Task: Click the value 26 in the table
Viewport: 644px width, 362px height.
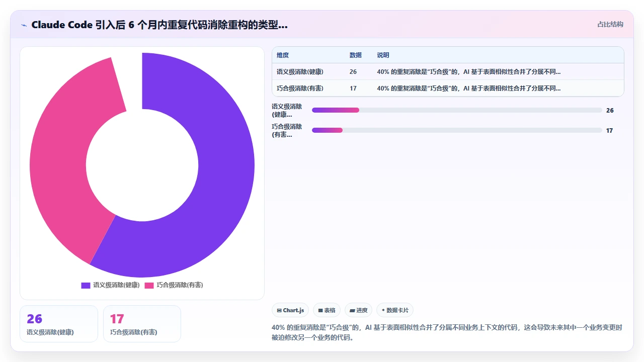Action: (x=353, y=72)
